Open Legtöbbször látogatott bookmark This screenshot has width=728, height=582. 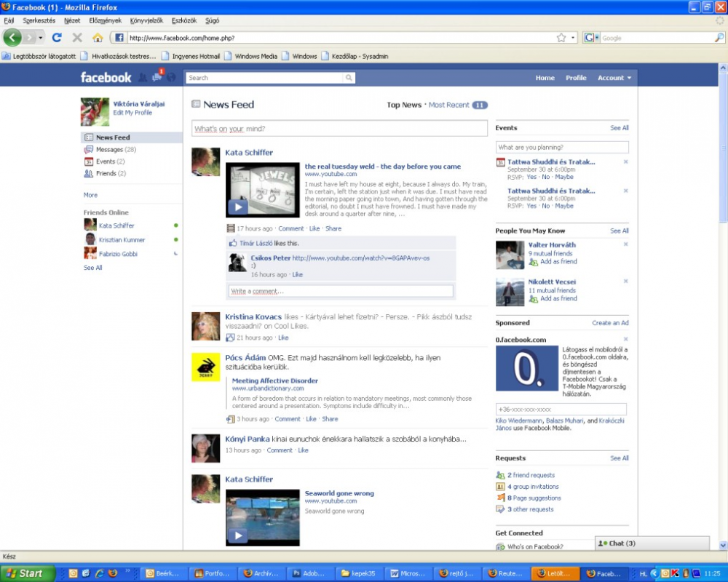coord(39,56)
